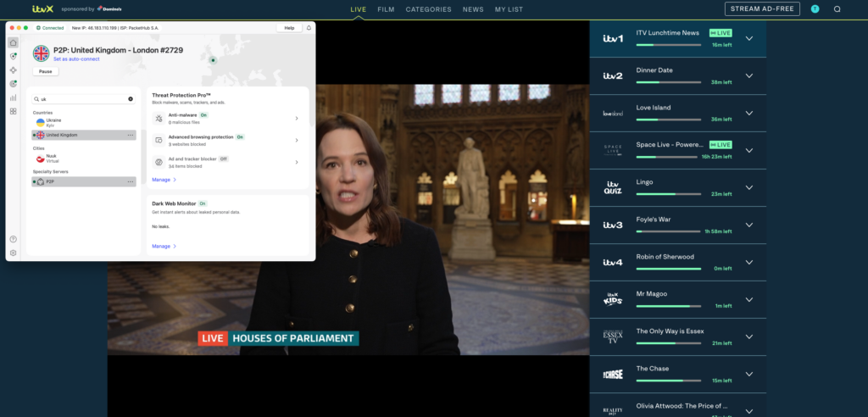Open Manage under Dark Web Monitor
868x417 pixels.
pyautogui.click(x=164, y=246)
